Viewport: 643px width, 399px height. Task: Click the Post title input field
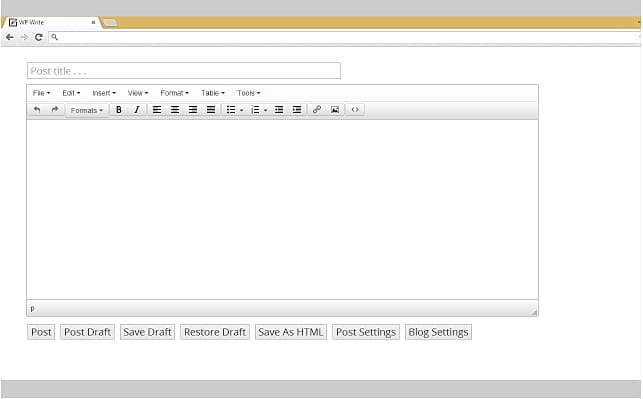[184, 71]
